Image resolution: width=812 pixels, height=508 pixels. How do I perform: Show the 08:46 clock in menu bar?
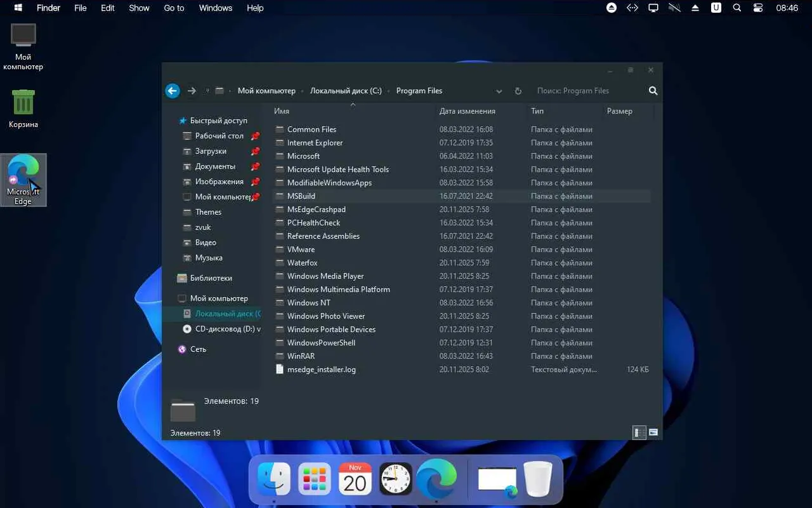pyautogui.click(x=787, y=8)
